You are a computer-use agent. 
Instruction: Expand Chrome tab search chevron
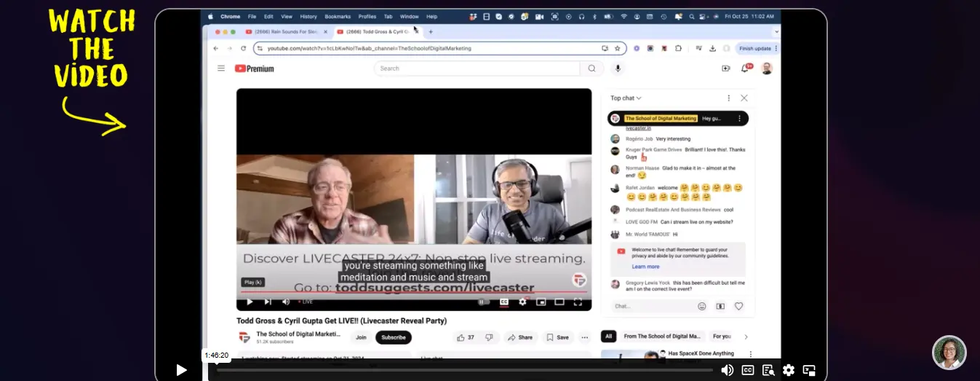[776, 32]
